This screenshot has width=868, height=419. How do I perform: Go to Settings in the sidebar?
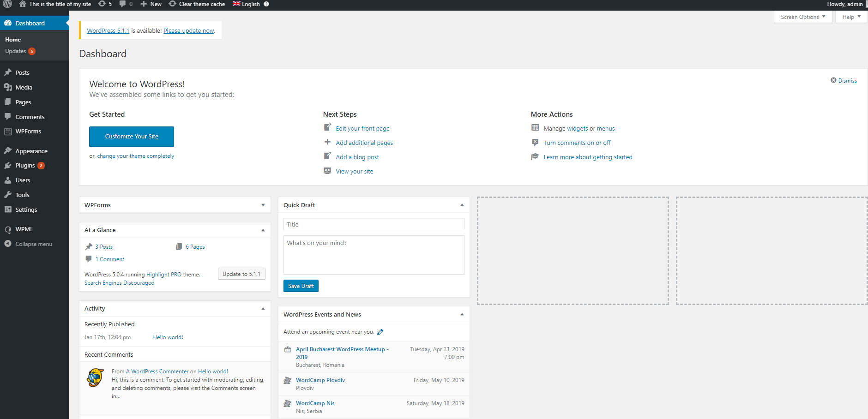coord(26,210)
